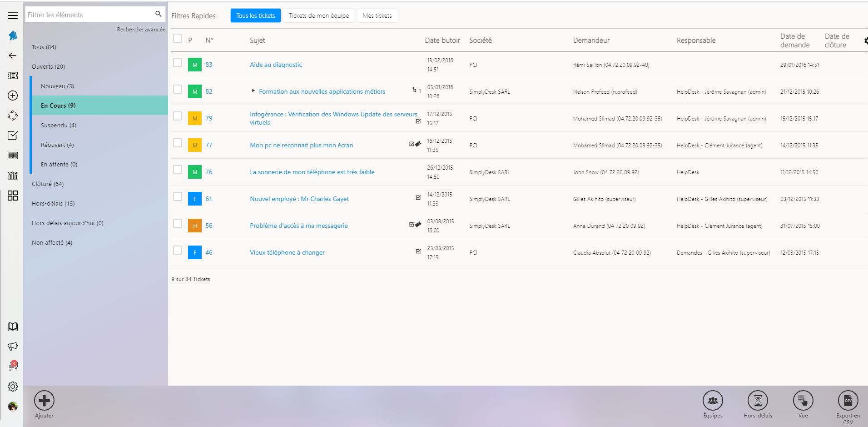This screenshot has height=427, width=868.
Task: Sort by Date butoir column header
Action: (442, 40)
